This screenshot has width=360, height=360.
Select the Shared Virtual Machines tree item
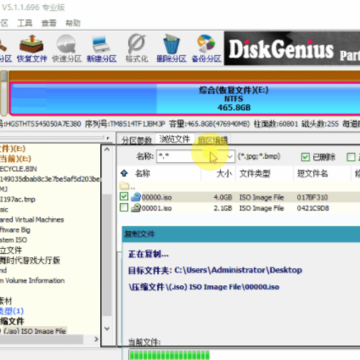(x=32, y=220)
